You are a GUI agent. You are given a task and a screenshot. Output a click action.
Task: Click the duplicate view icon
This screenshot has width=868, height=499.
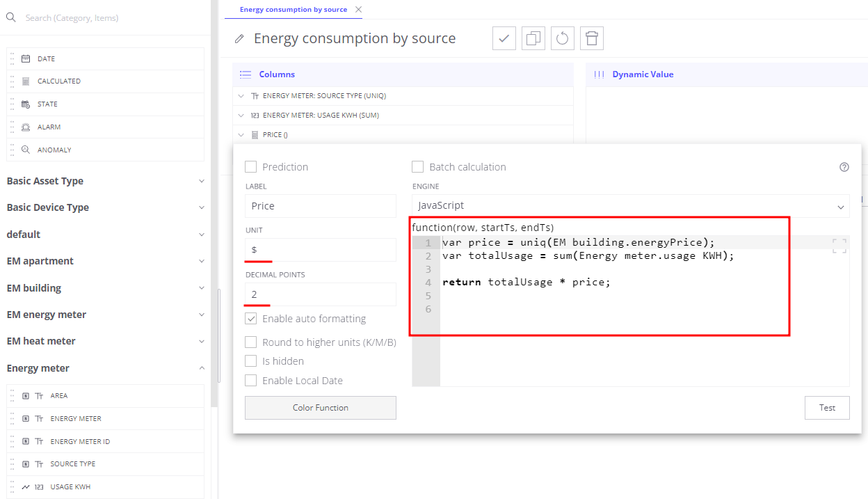coord(533,38)
